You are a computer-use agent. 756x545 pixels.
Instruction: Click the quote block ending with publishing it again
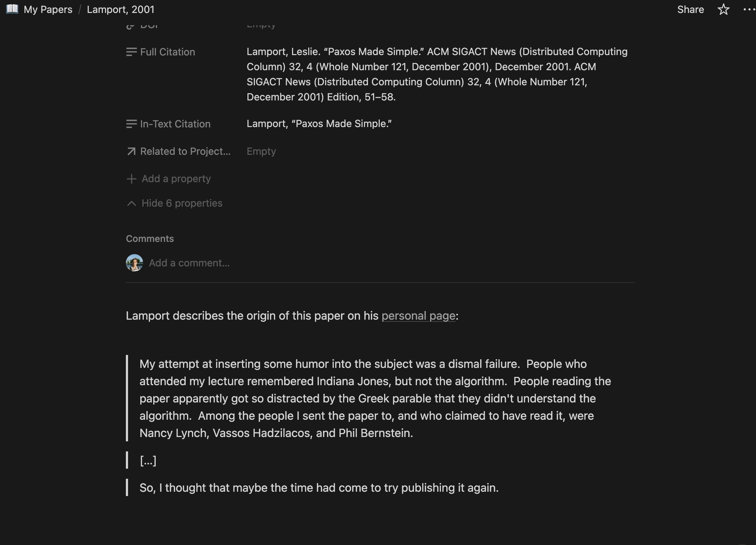[x=319, y=488]
